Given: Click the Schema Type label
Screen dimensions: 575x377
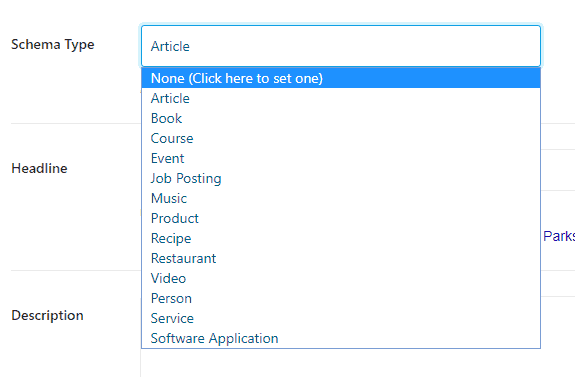Looking at the screenshot, I should click(53, 45).
